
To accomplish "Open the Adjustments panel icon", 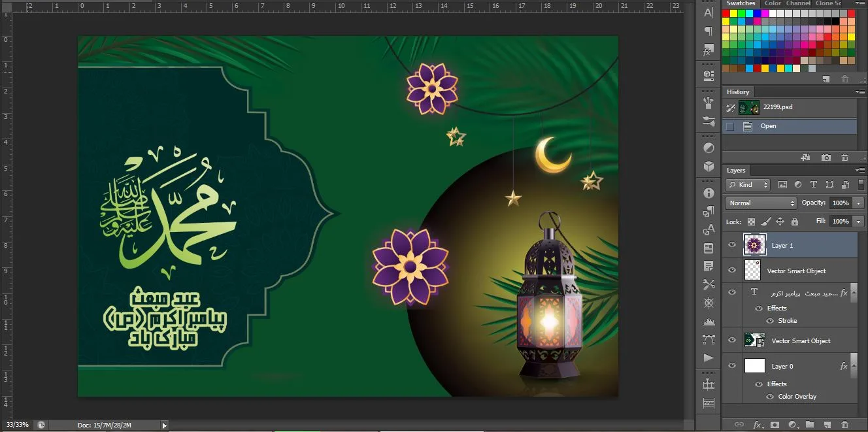I will 709,148.
